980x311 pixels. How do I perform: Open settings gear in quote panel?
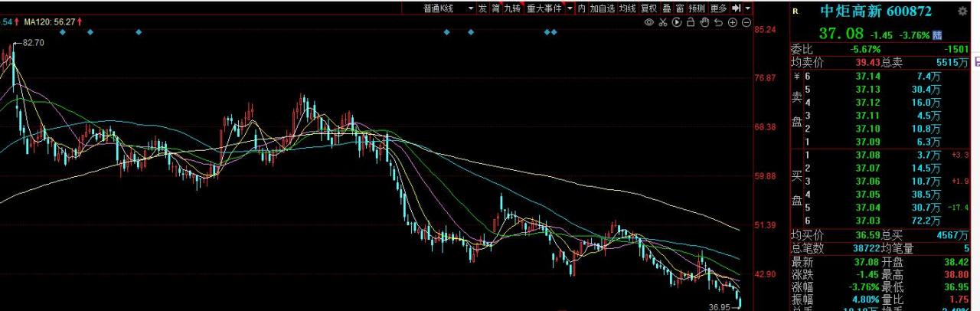(962, 11)
